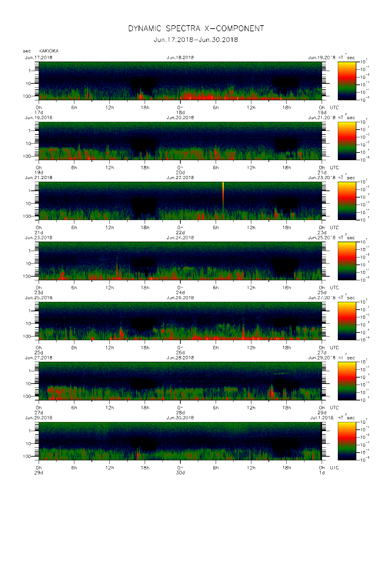The width and height of the screenshot is (392, 565).
Task: Click the Jun.22.2018 date label
Action: click(180, 178)
